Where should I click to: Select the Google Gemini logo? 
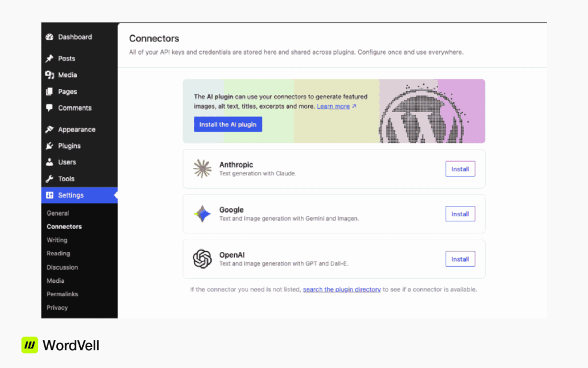(202, 213)
